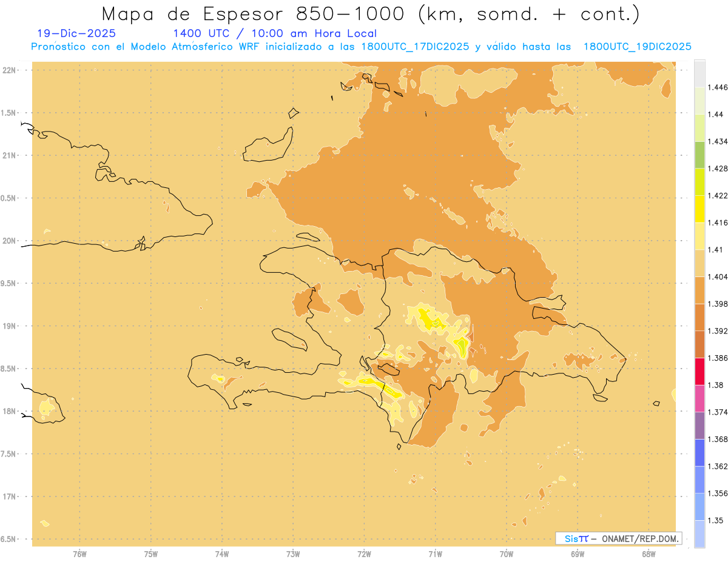Click the 73W longitude axis label
This screenshot has width=728, height=562.
[x=293, y=555]
